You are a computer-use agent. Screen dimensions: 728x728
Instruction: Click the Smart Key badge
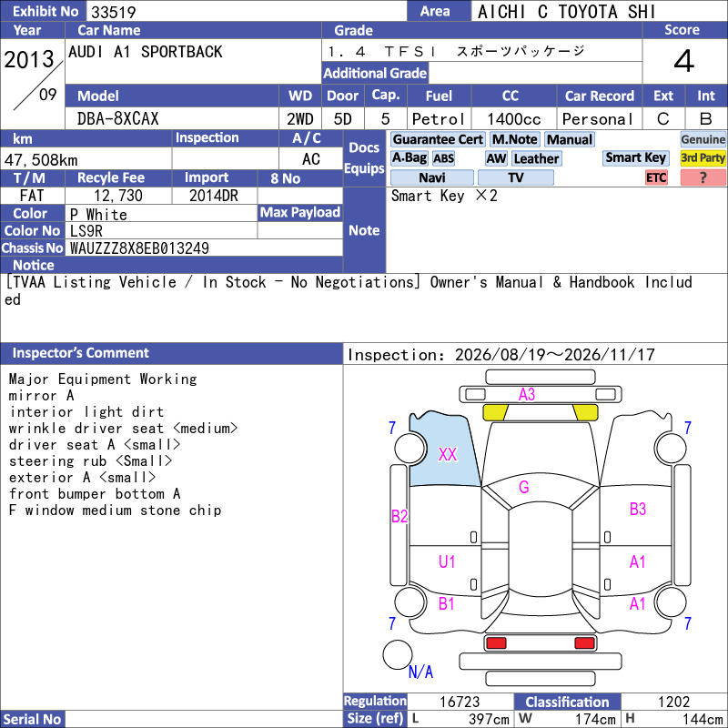coord(635,157)
